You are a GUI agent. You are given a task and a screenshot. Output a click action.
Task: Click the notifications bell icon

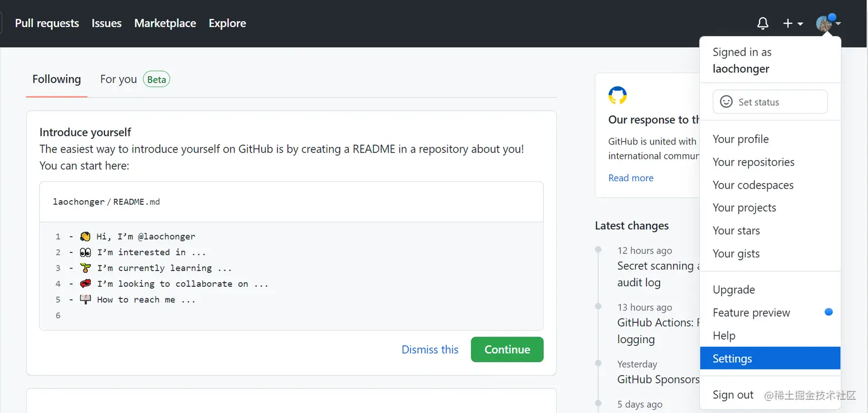[x=762, y=24]
